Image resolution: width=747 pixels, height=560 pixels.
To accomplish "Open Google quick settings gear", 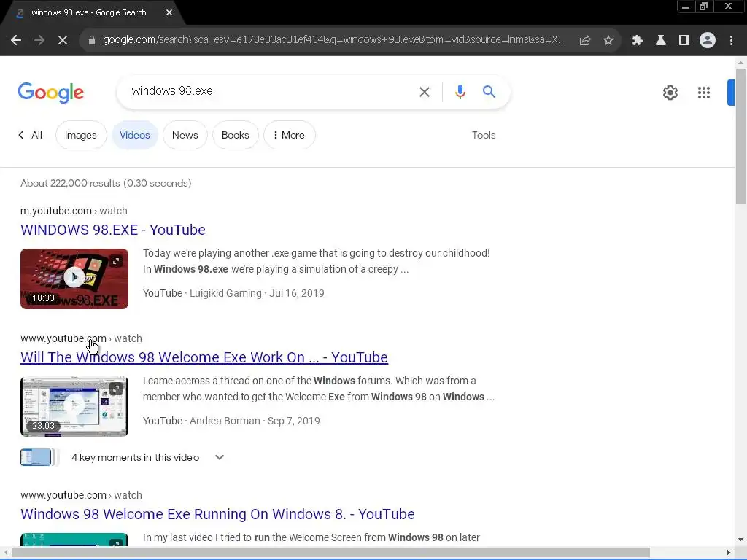I will click(670, 93).
